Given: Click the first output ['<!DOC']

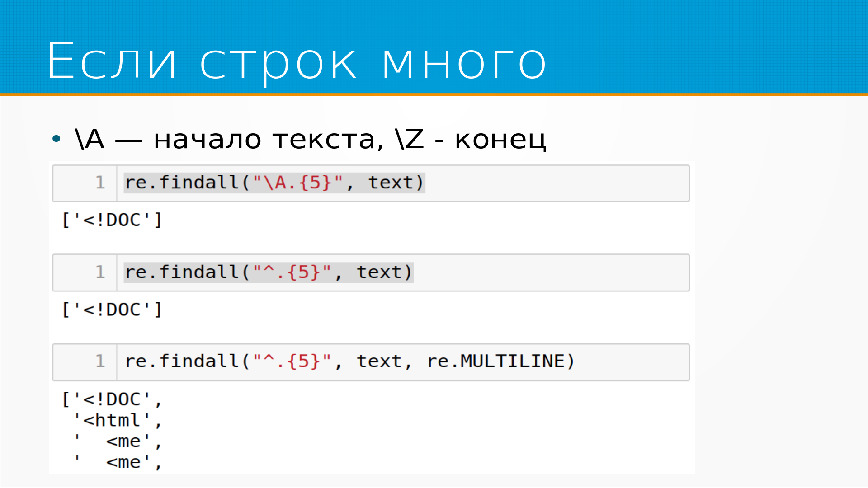Looking at the screenshot, I should tap(112, 220).
